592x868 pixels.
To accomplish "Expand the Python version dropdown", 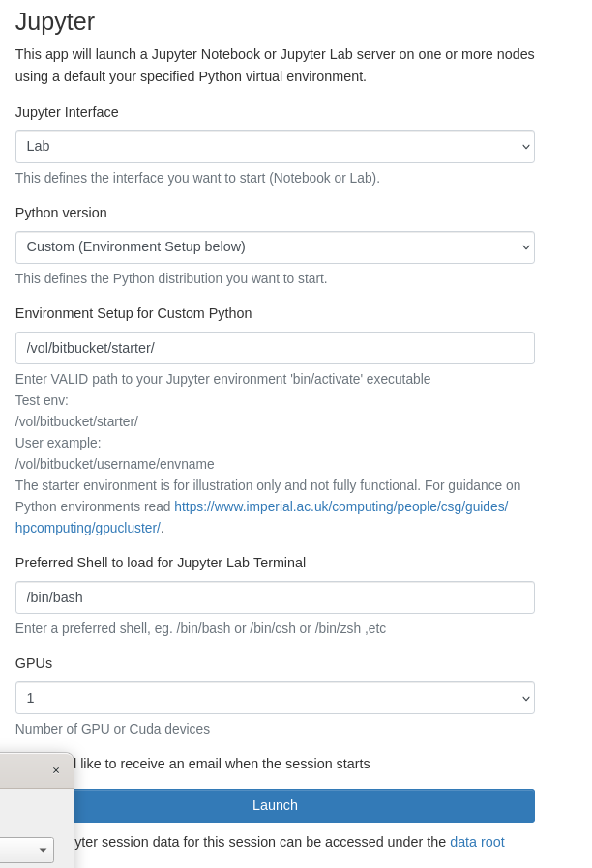I will [x=275, y=247].
